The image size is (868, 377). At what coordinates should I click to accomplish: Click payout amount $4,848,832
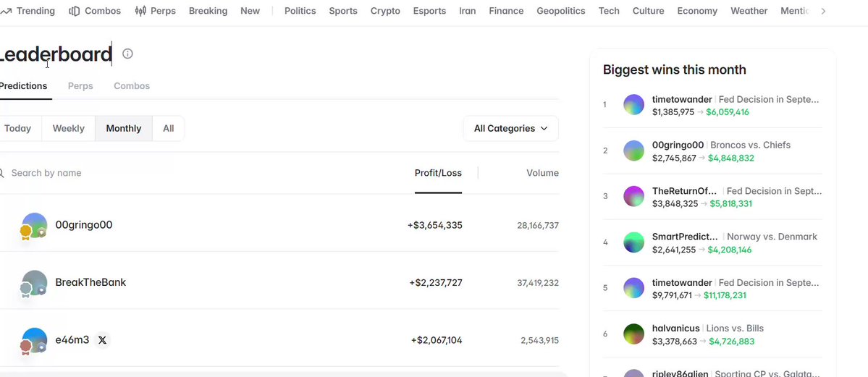pyautogui.click(x=732, y=158)
